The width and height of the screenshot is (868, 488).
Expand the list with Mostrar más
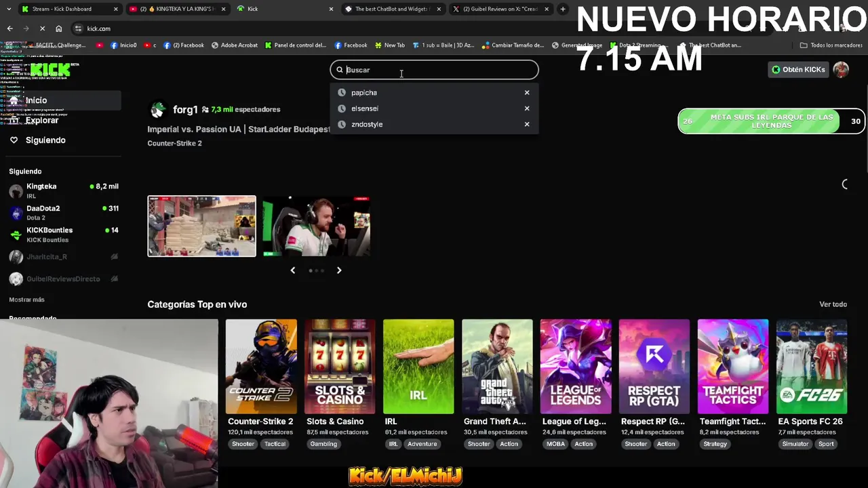26,300
